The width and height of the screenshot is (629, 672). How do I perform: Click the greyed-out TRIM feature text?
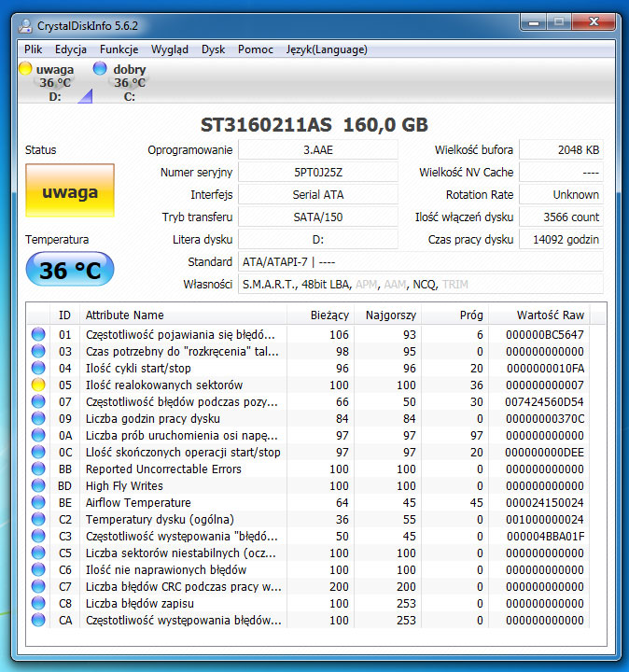point(455,284)
